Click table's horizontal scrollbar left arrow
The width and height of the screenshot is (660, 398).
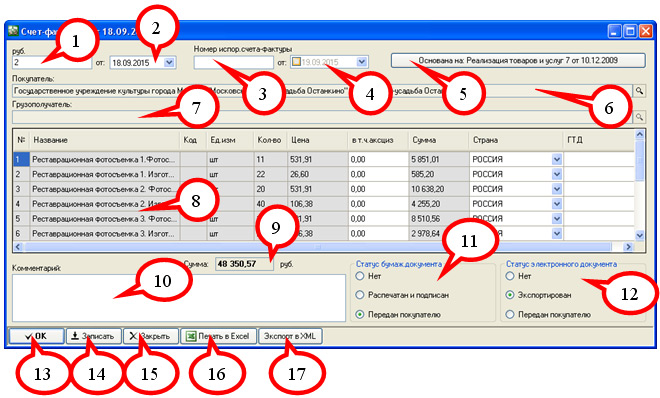point(18,247)
